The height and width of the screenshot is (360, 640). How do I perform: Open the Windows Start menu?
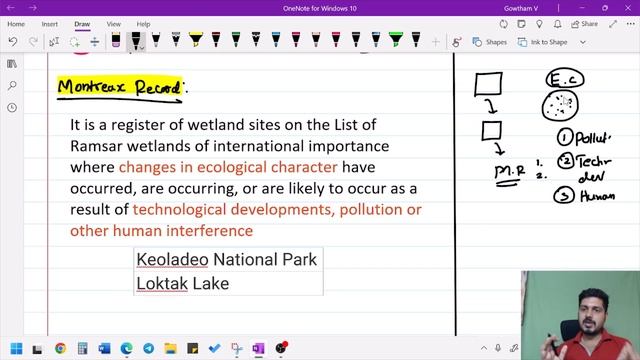[16, 348]
